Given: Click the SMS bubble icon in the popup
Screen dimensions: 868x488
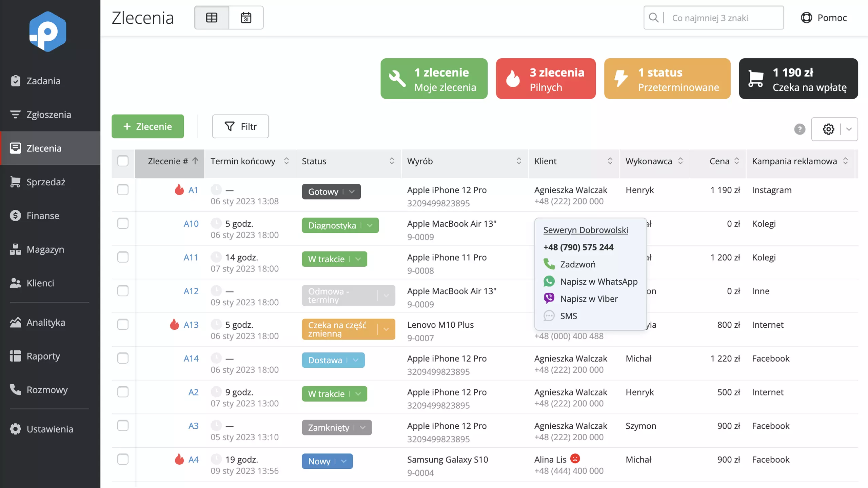Looking at the screenshot, I should (x=549, y=316).
